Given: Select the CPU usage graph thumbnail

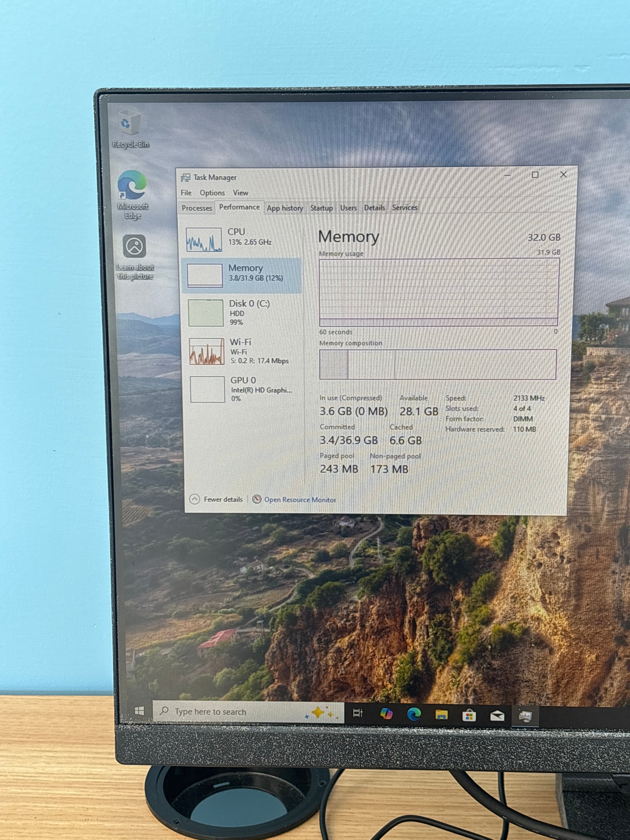Looking at the screenshot, I should pyautogui.click(x=204, y=240).
